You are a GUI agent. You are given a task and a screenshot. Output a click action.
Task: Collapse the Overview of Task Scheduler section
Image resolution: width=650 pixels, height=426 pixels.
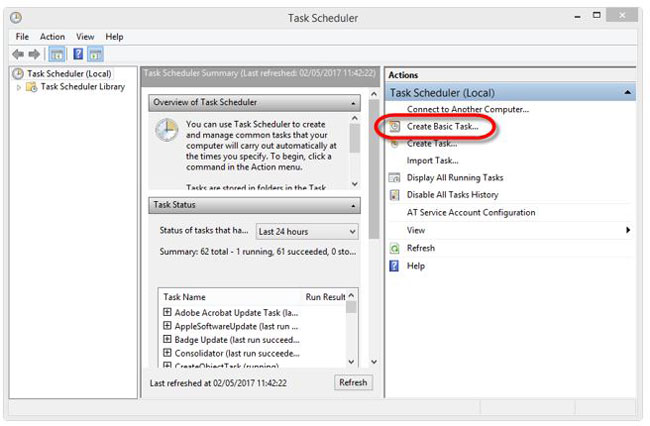point(354,103)
